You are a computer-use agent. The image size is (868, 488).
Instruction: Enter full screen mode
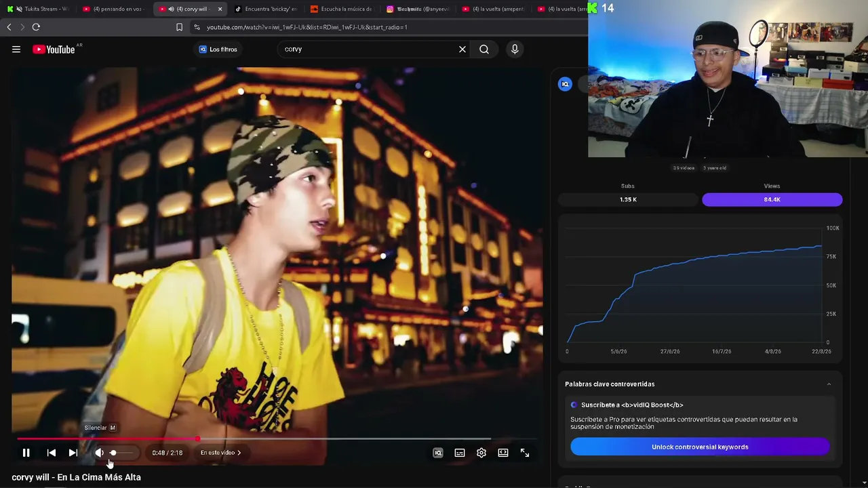[x=525, y=453]
